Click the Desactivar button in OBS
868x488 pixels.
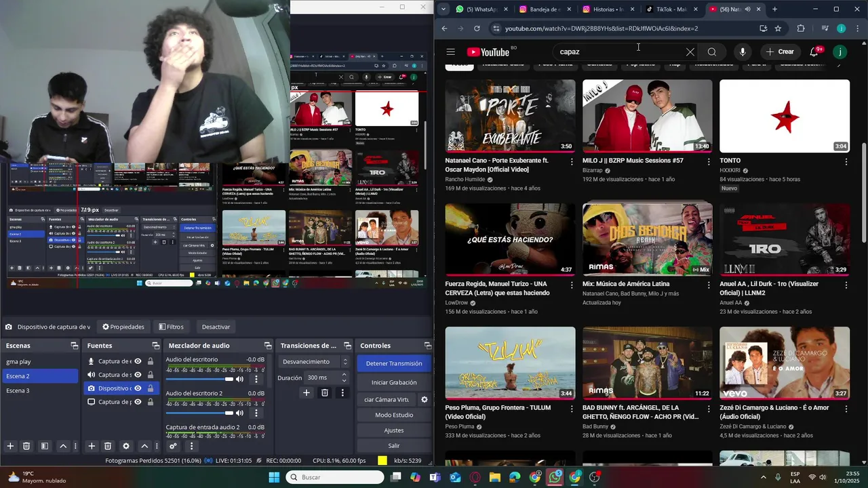[x=216, y=327]
